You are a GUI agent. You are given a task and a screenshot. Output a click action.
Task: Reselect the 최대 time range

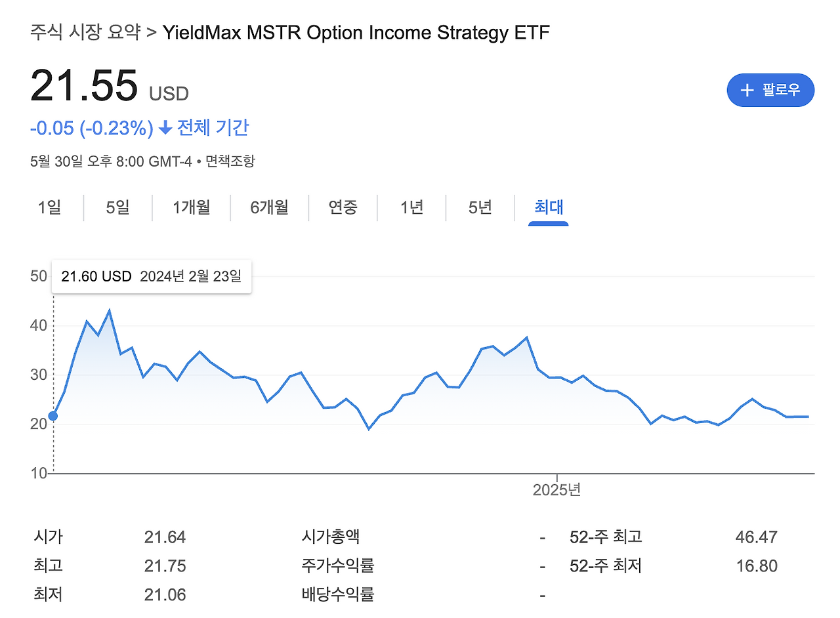pyautogui.click(x=548, y=207)
